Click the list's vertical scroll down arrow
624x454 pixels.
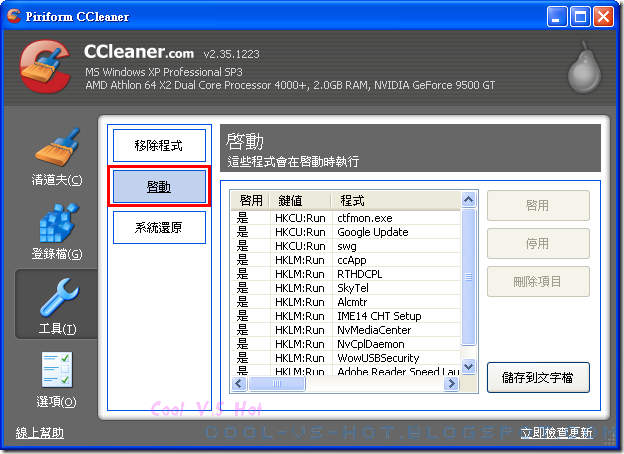pyautogui.click(x=468, y=366)
